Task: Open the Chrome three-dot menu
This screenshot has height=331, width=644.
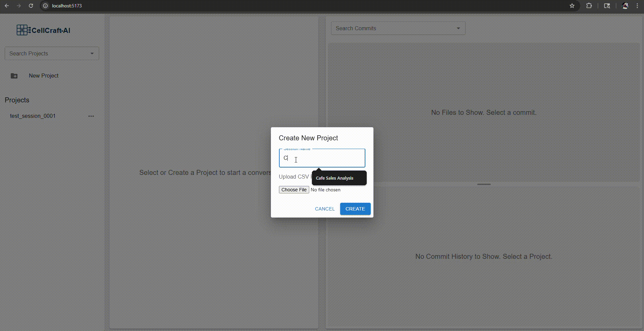Action: 637,6
